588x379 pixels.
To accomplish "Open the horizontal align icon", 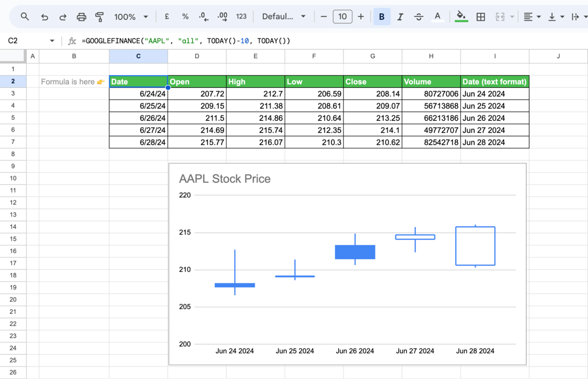I will pos(528,17).
